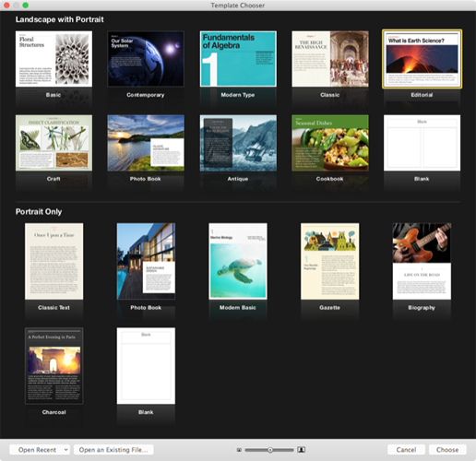Click the small thumbnail size icon
The image size is (476, 461).
[x=239, y=450]
